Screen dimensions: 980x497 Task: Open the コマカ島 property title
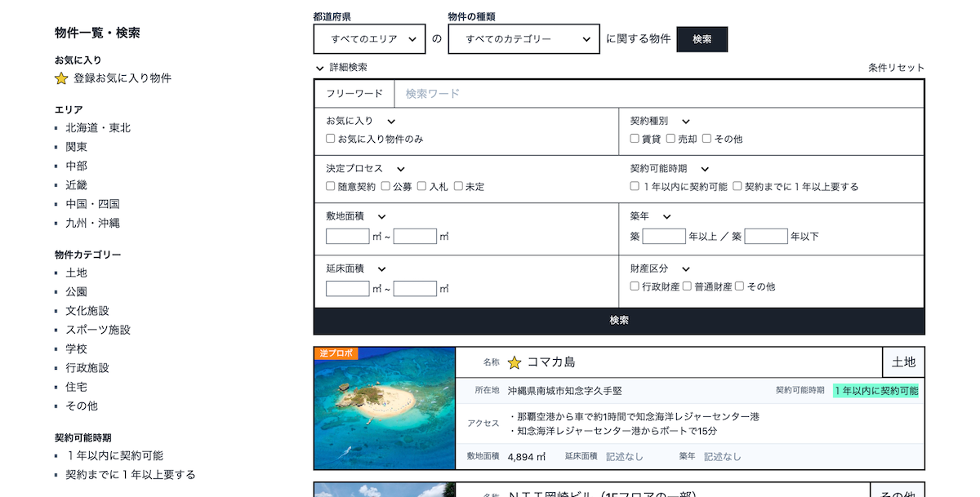[551, 362]
